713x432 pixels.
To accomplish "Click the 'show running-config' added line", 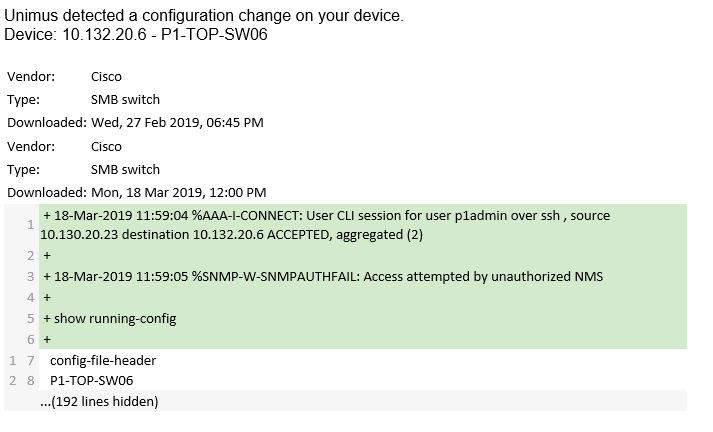I will [x=363, y=318].
